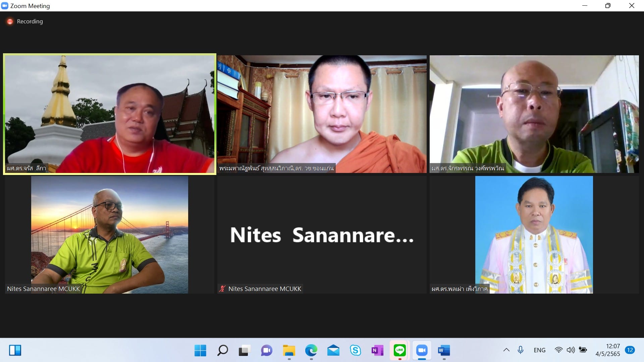The height and width of the screenshot is (362, 644).
Task: Click the muted microphone icon on Nites Sanannaree tile
Action: 222,289
